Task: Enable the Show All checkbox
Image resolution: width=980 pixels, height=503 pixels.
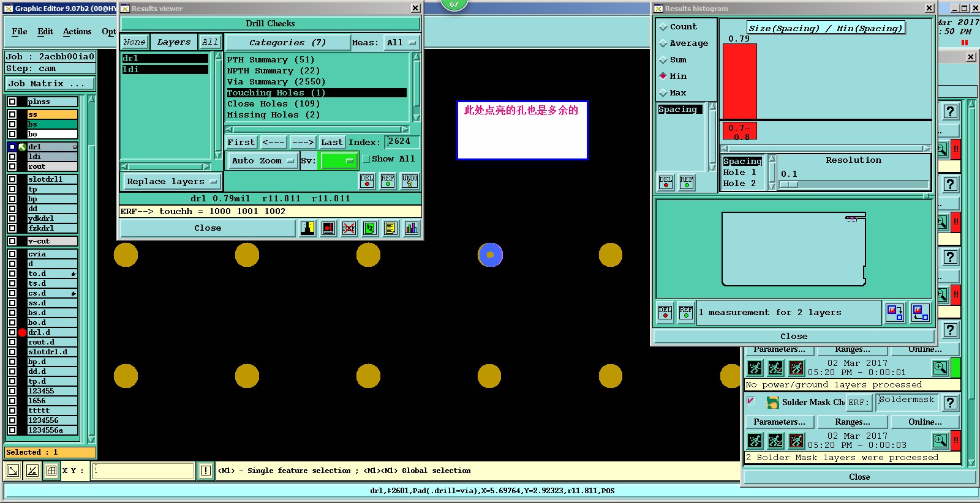Action: pyautogui.click(x=366, y=159)
